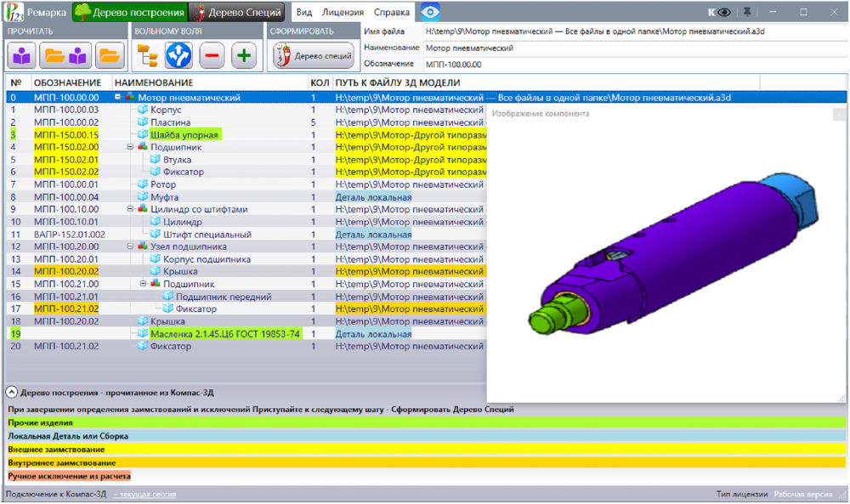This screenshot has width=850, height=504.
Task: Click the blue directional arrows sign button
Action: coord(178,55)
